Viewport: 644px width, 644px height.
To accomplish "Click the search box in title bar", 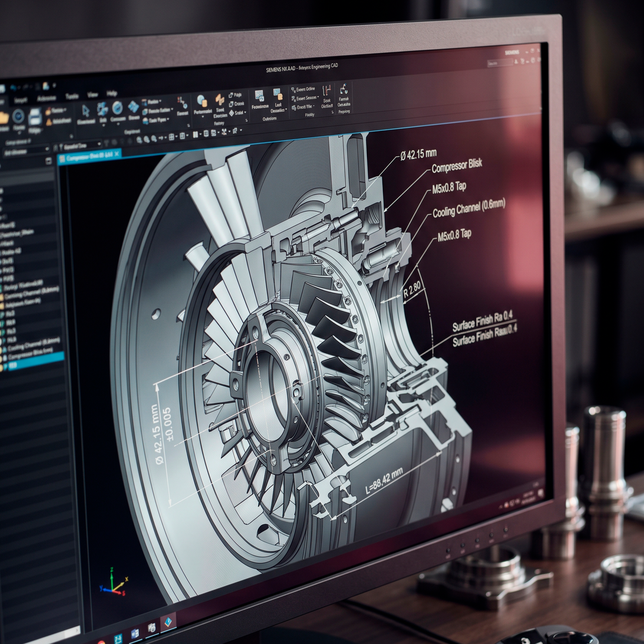I will [500, 63].
